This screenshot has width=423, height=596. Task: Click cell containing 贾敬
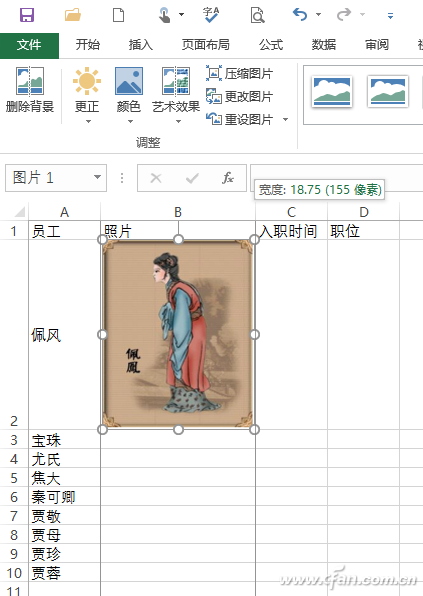pyautogui.click(x=65, y=516)
